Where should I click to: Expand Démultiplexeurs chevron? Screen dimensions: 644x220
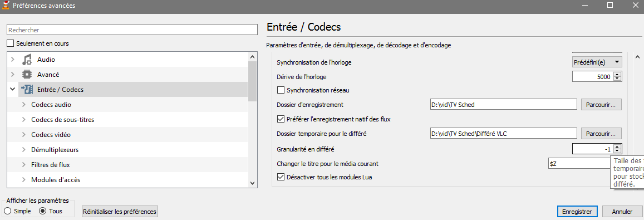[x=23, y=150]
